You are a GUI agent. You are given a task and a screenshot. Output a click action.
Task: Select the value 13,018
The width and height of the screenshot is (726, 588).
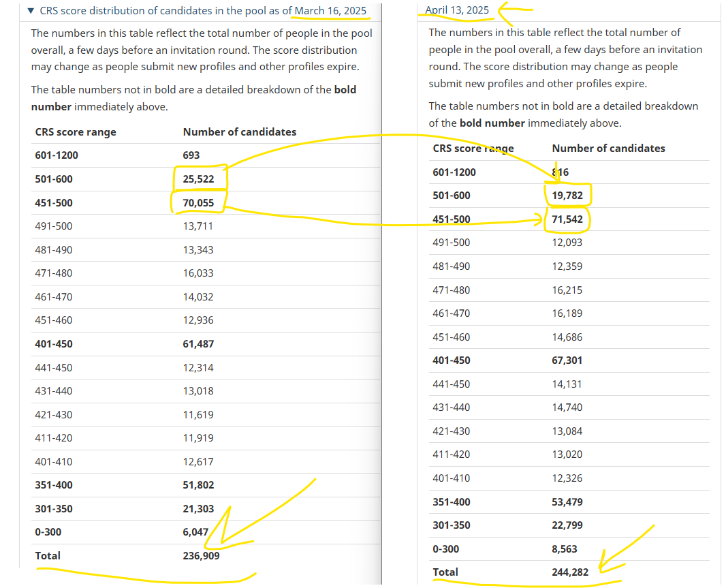[x=198, y=391]
